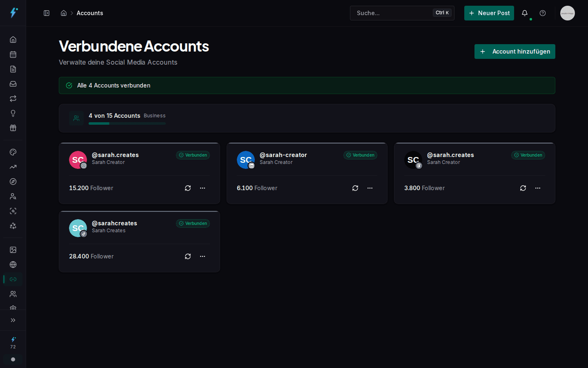Open the trending arrow icon in sidebar
The height and width of the screenshot is (368, 588).
pos(13,167)
